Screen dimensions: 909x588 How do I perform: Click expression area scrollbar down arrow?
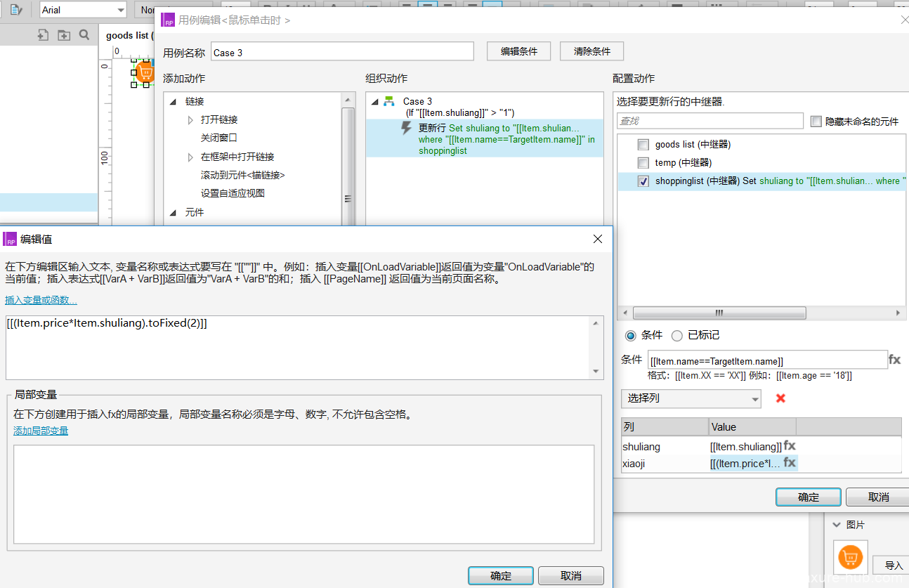pos(596,372)
